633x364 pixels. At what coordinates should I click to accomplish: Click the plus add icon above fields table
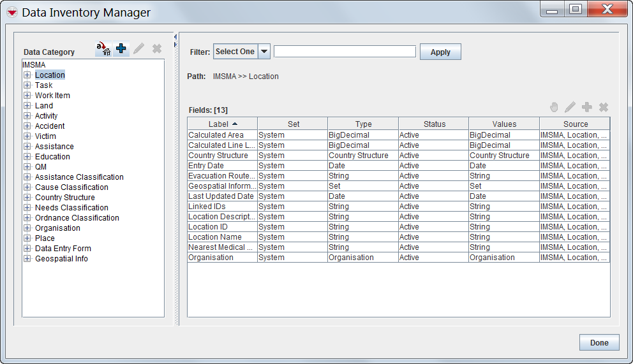click(x=587, y=107)
